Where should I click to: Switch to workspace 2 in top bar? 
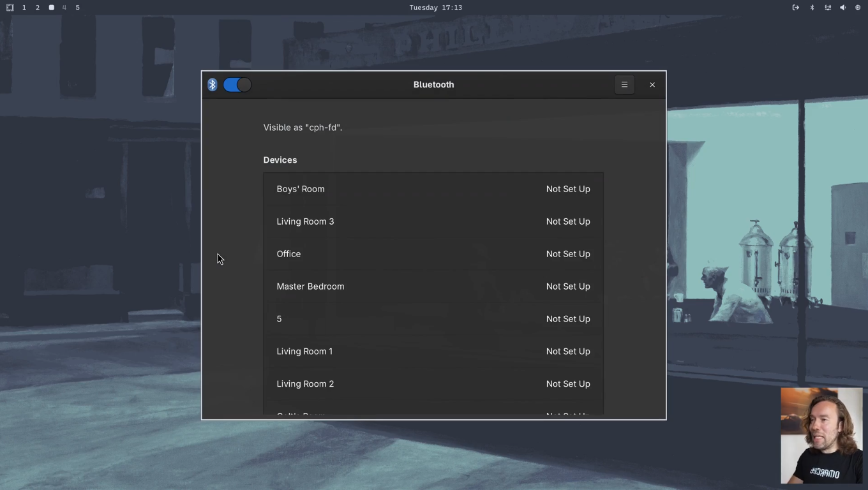pos(38,8)
